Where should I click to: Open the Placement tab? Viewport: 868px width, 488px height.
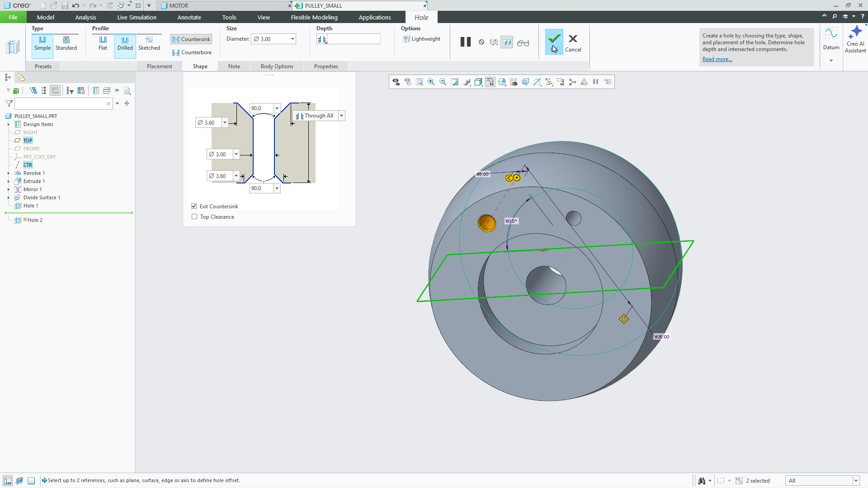(159, 66)
